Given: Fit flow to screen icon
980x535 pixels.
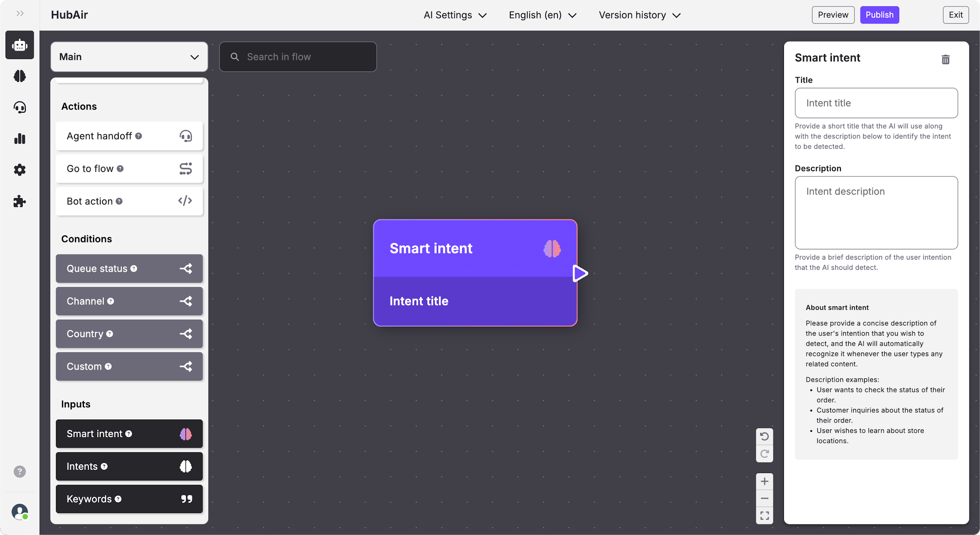Looking at the screenshot, I should click(x=764, y=515).
